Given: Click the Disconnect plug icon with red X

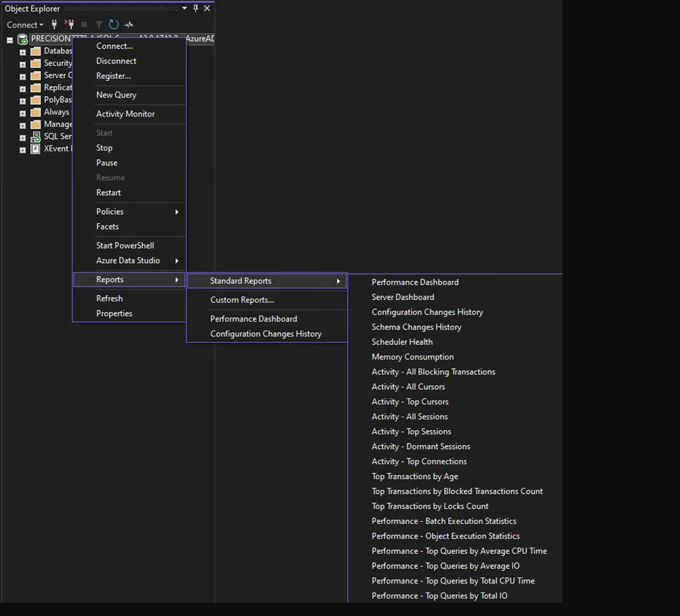Looking at the screenshot, I should point(69,25).
